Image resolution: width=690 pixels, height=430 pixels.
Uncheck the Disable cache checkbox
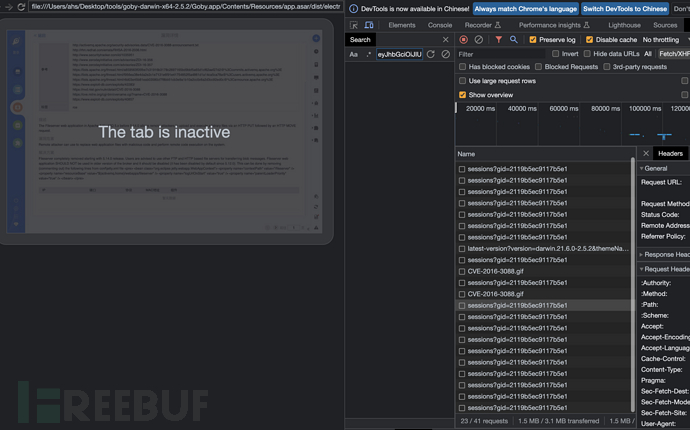click(x=589, y=40)
